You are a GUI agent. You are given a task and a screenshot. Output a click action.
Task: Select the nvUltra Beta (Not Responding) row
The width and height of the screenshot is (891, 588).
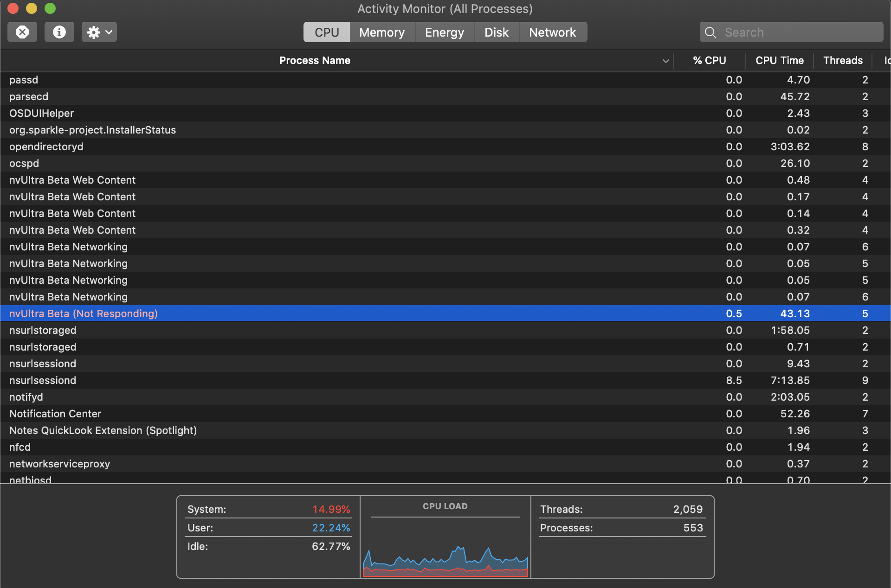click(x=84, y=313)
